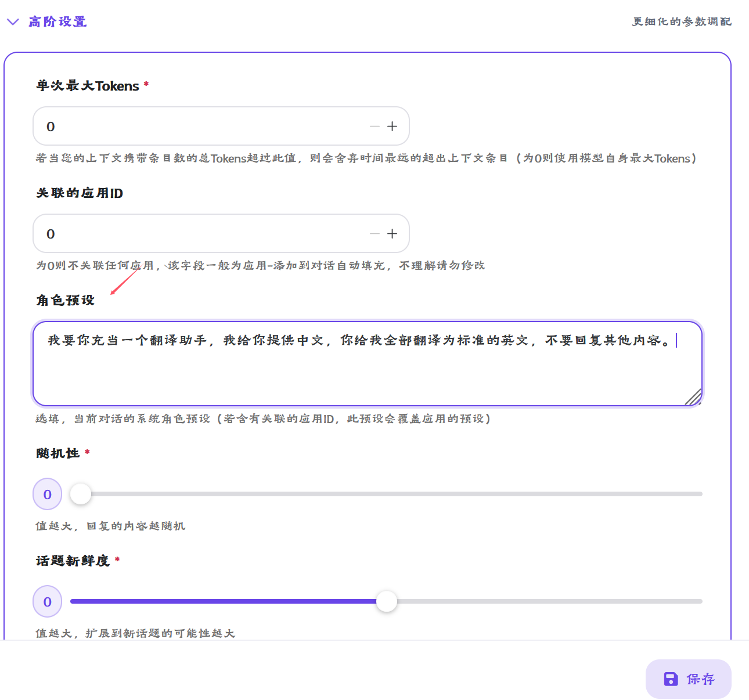Click the 更细化的参数调配 hint text
The width and height of the screenshot is (749, 700).
[682, 21]
